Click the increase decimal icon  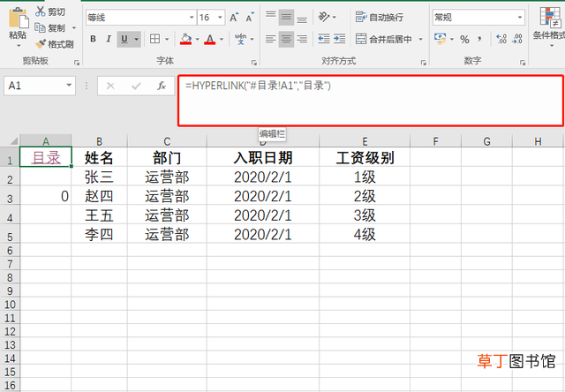tap(501, 39)
